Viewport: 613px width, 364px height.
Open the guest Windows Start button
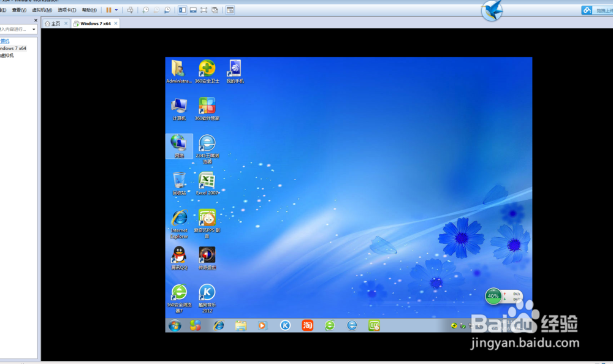pyautogui.click(x=175, y=325)
